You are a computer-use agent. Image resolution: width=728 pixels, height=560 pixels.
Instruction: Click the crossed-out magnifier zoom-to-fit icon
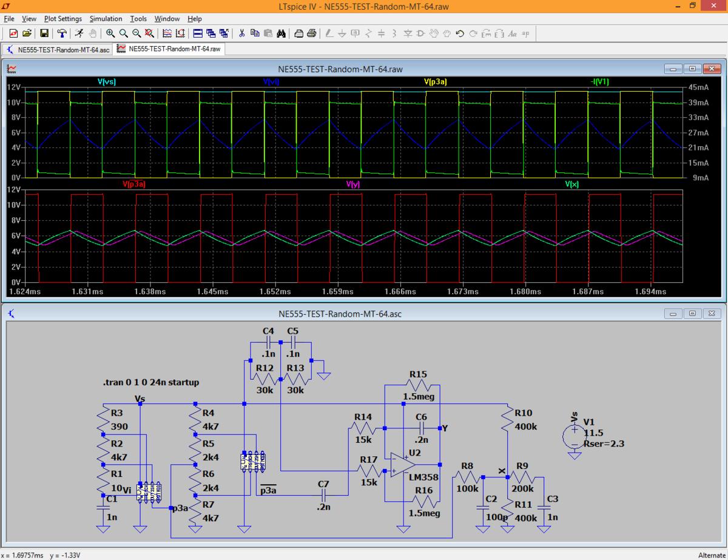coord(149,33)
